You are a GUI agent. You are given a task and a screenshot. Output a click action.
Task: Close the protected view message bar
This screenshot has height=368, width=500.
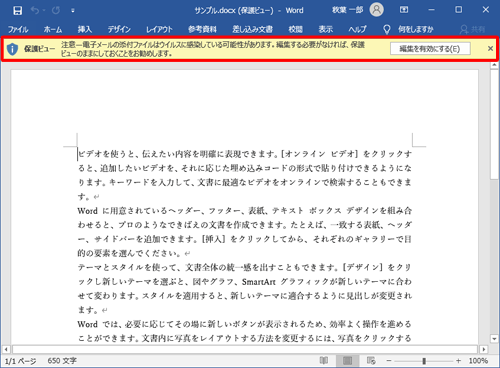click(490, 49)
